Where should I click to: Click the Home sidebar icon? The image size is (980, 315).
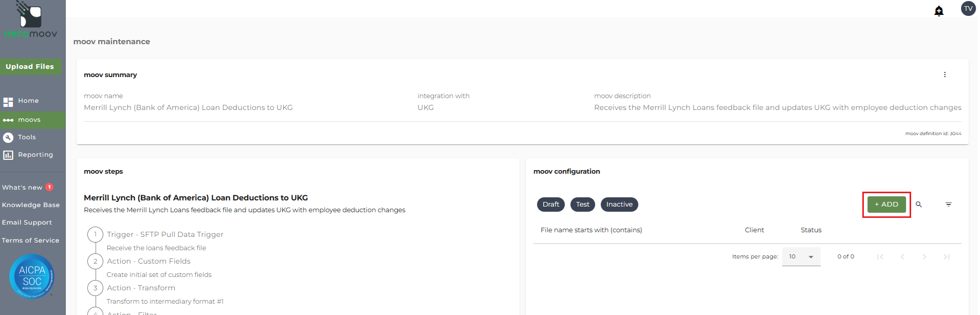pyautogui.click(x=8, y=102)
